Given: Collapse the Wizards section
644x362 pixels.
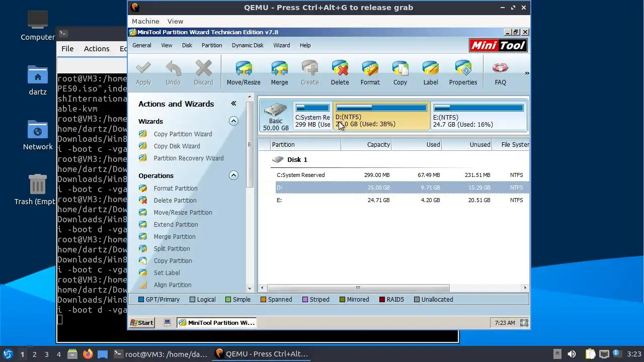Looking at the screenshot, I should 233,121.
